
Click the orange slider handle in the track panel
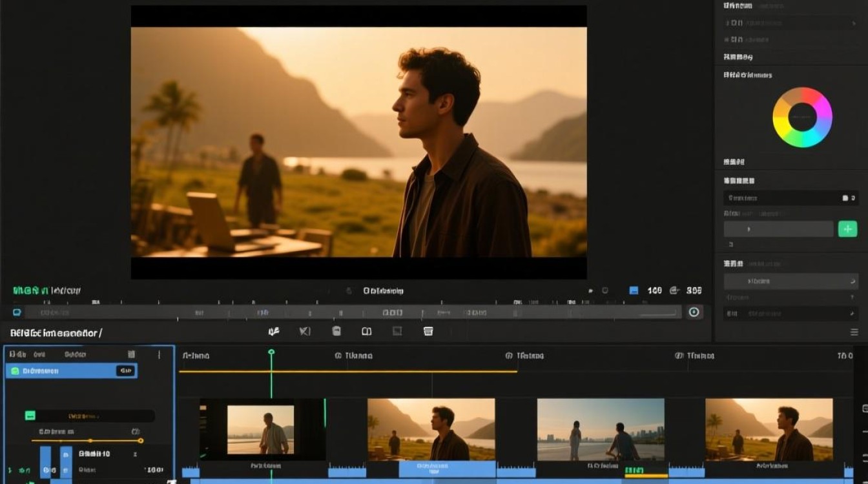click(x=141, y=441)
